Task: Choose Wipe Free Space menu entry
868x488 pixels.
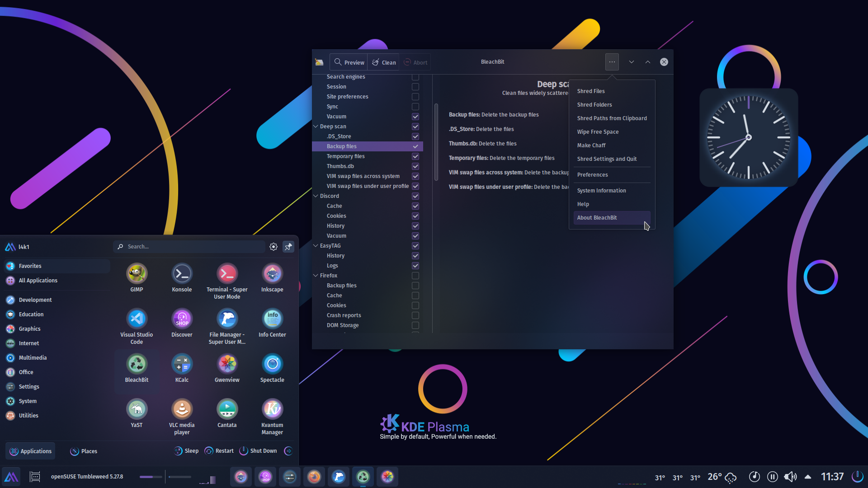Action: [612, 132]
